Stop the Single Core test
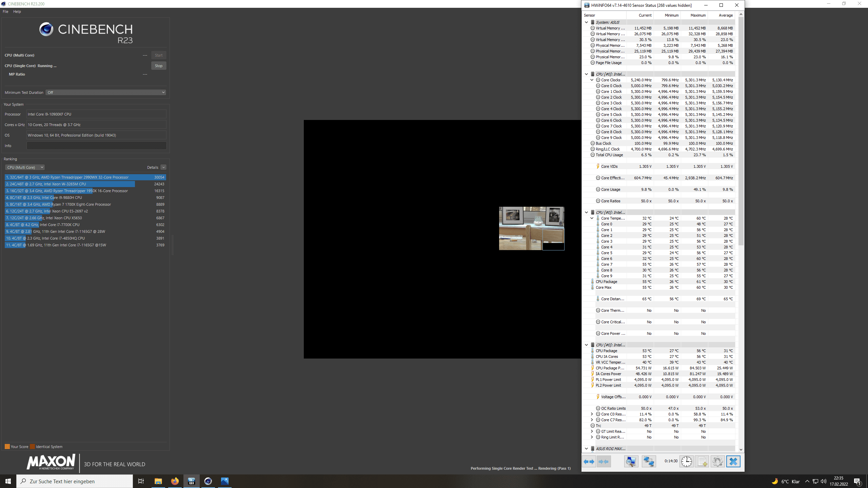 pyautogui.click(x=159, y=66)
